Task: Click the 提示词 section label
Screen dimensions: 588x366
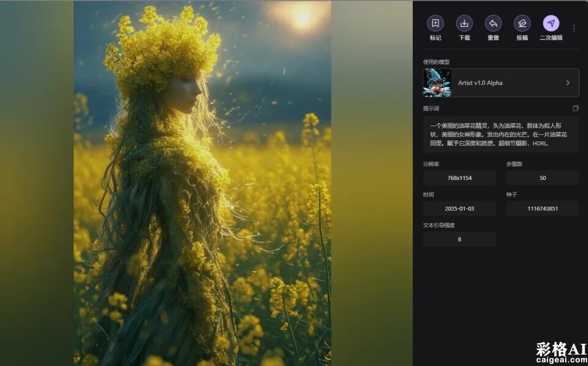Action: (x=431, y=109)
